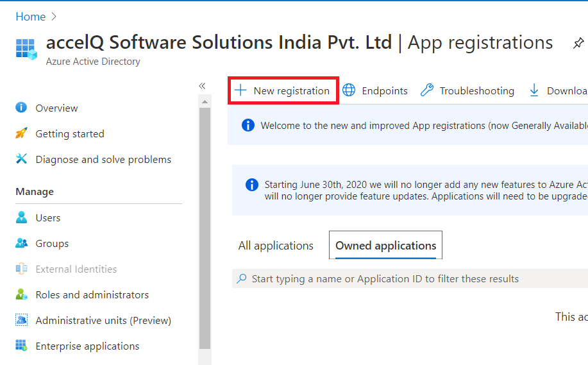The image size is (588, 365).
Task: Click the Welcome to new App registrations text
Action: 424,126
